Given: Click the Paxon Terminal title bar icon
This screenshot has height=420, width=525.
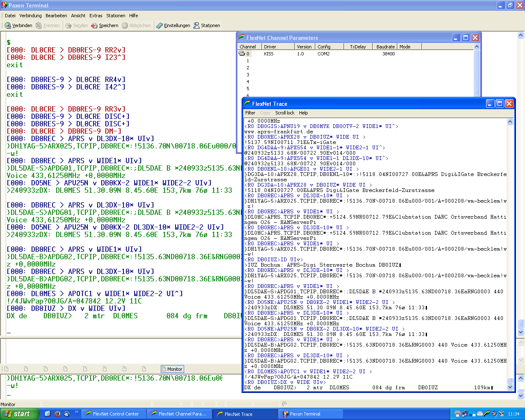Looking at the screenshot, I should [x=4, y=5].
